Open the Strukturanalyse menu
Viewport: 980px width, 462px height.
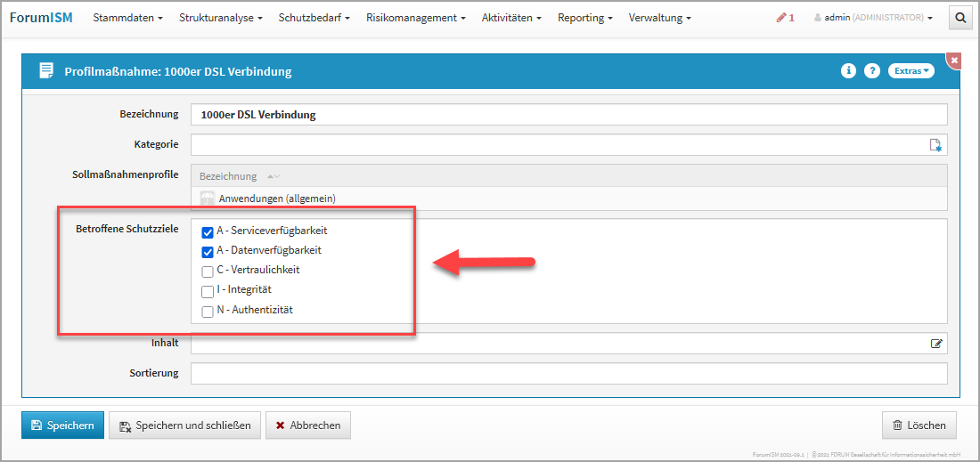(221, 18)
